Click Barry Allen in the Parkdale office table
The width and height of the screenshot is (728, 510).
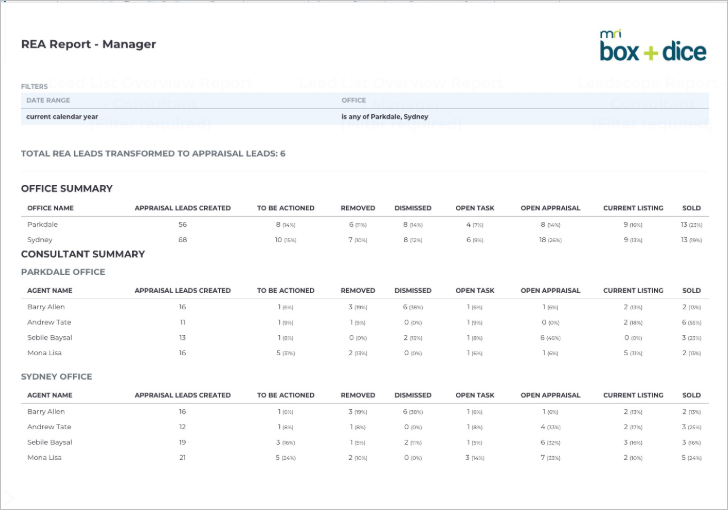click(x=46, y=307)
